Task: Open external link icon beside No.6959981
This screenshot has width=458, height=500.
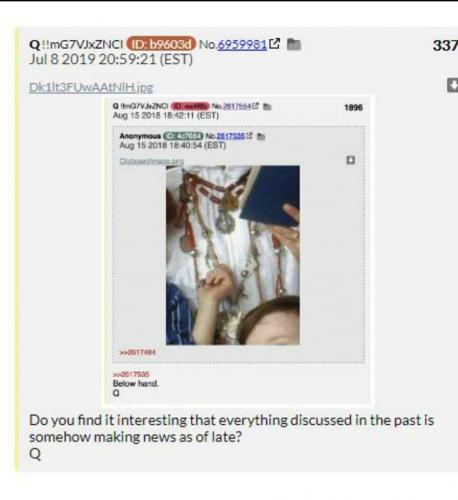Action: [x=274, y=44]
